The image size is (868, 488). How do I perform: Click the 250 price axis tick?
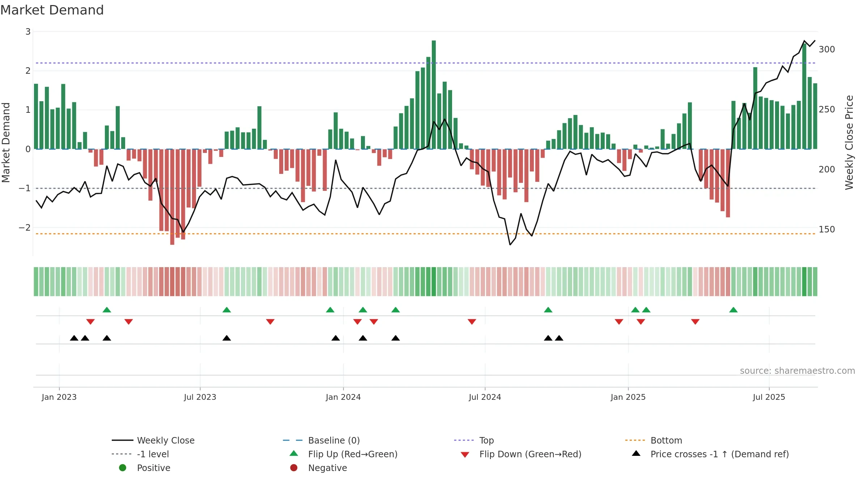pos(827,109)
